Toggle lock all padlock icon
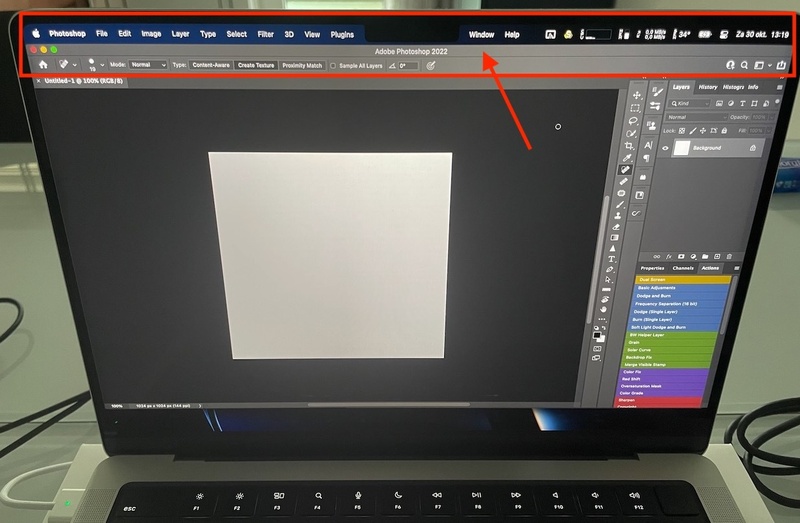Image resolution: width=800 pixels, height=523 pixels. click(724, 131)
